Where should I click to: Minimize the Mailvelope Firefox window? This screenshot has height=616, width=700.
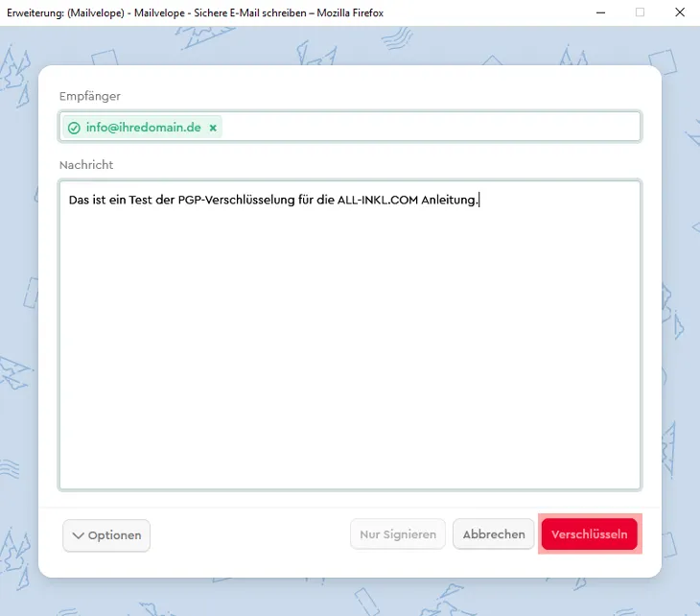(x=601, y=12)
